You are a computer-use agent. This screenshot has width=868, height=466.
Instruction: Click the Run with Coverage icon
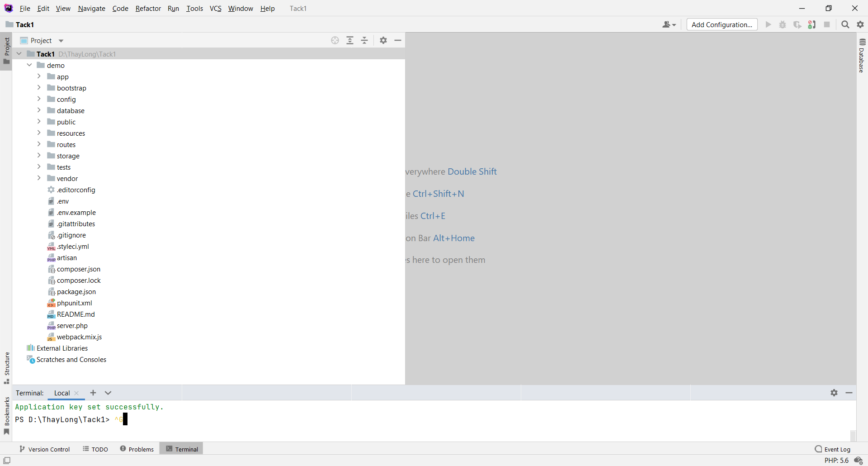[x=797, y=24]
